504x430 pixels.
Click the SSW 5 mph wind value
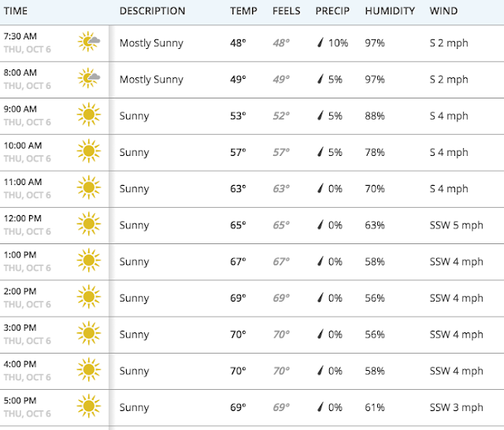[x=457, y=225]
